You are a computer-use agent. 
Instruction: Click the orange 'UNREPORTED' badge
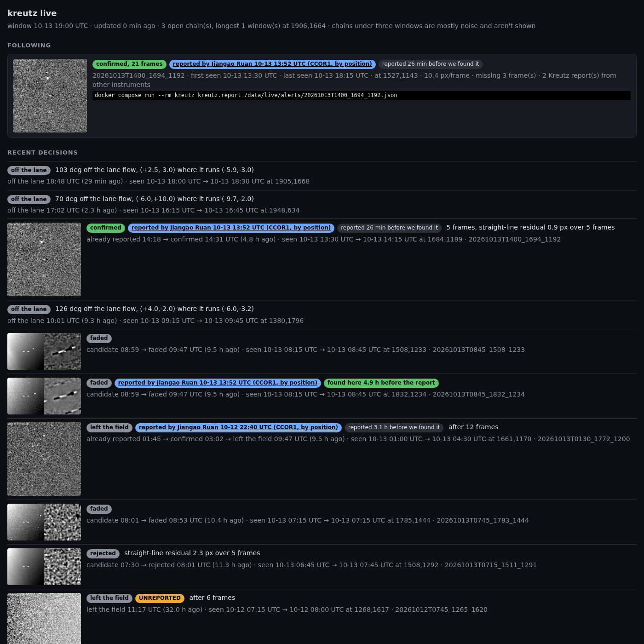[160, 598]
